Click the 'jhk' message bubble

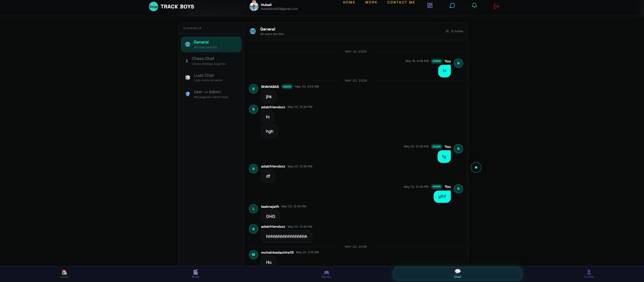point(269,97)
